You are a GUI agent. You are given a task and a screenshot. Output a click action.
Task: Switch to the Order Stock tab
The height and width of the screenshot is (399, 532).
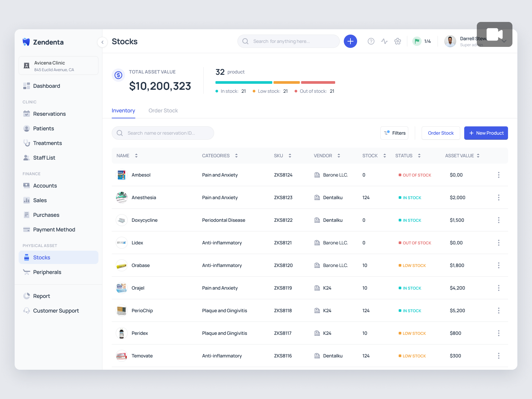click(x=163, y=110)
